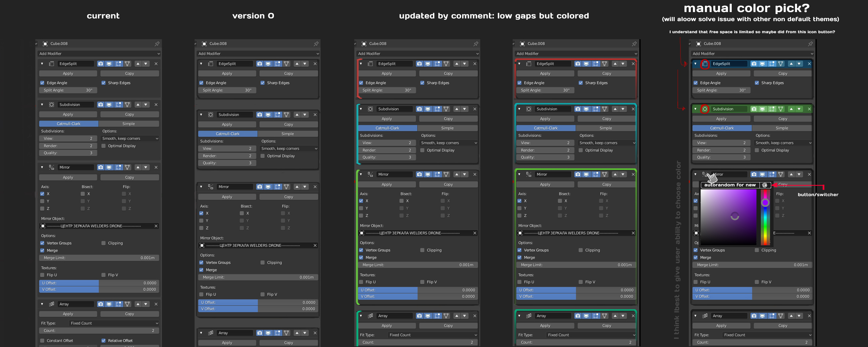Screen dimensions: 868x347
Task: Apply EdgeSplit modifier in the current panel
Action: point(68,73)
